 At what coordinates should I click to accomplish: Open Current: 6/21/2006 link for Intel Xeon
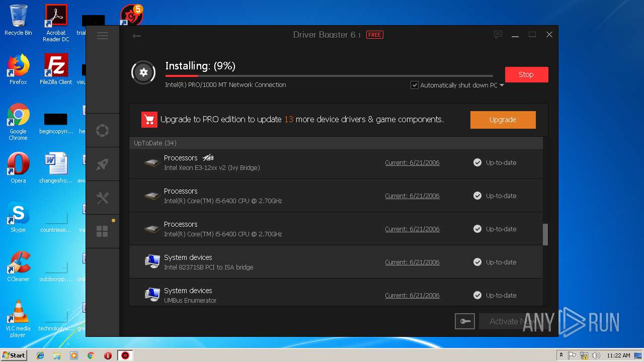click(412, 163)
